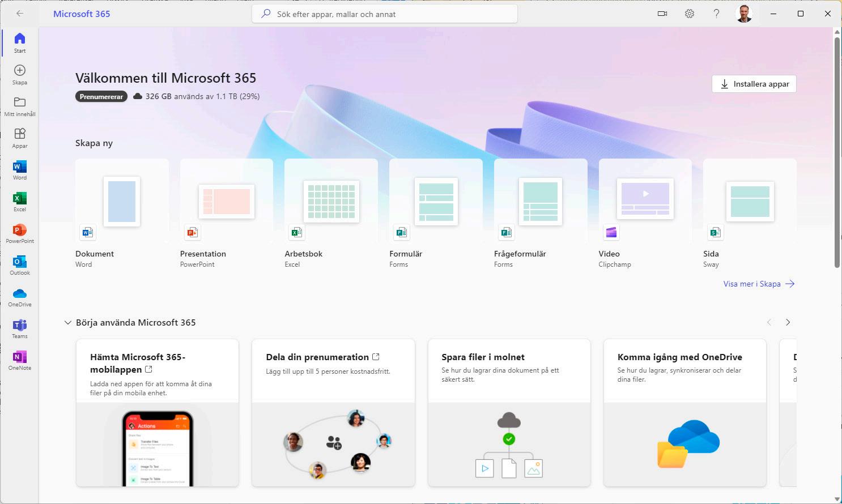The image size is (842, 504).
Task: Click the Word badge icon on Dokument card
Action: click(x=88, y=232)
